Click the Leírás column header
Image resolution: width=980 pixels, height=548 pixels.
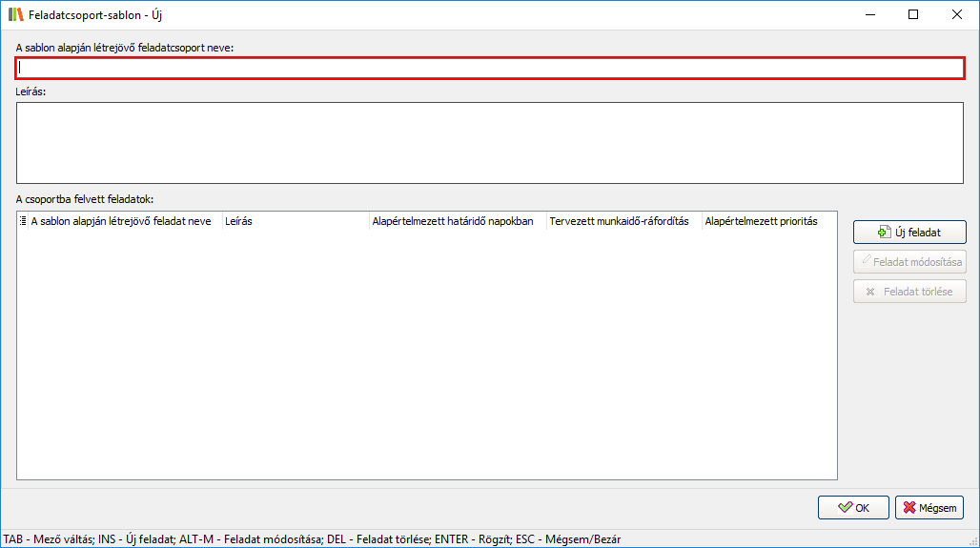(x=238, y=221)
